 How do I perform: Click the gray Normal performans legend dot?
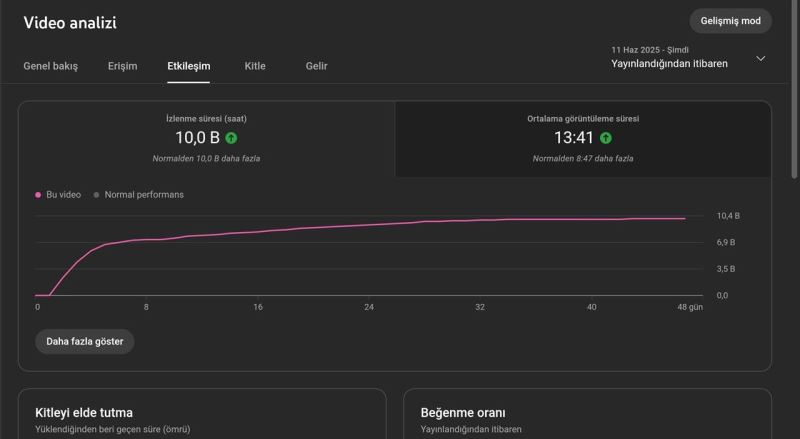point(96,195)
